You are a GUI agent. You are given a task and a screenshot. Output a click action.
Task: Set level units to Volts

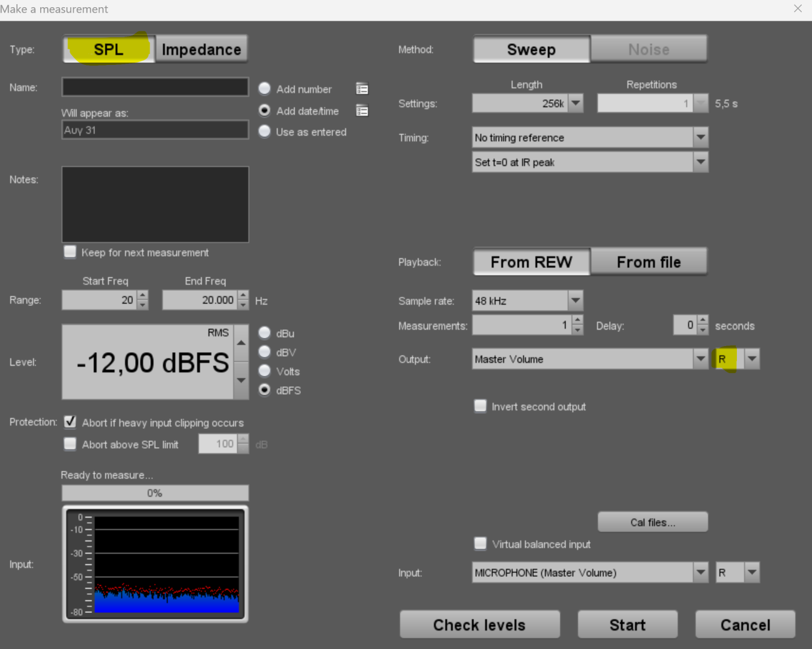coord(264,371)
